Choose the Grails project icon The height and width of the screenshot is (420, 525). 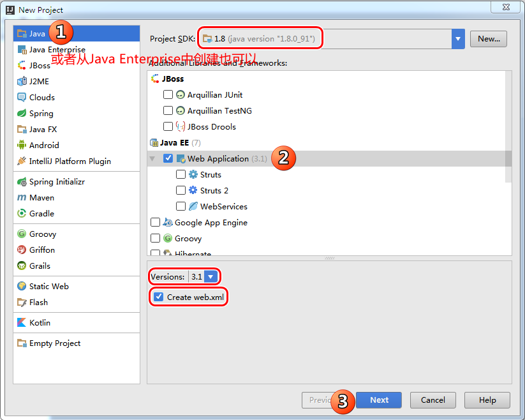tap(22, 266)
